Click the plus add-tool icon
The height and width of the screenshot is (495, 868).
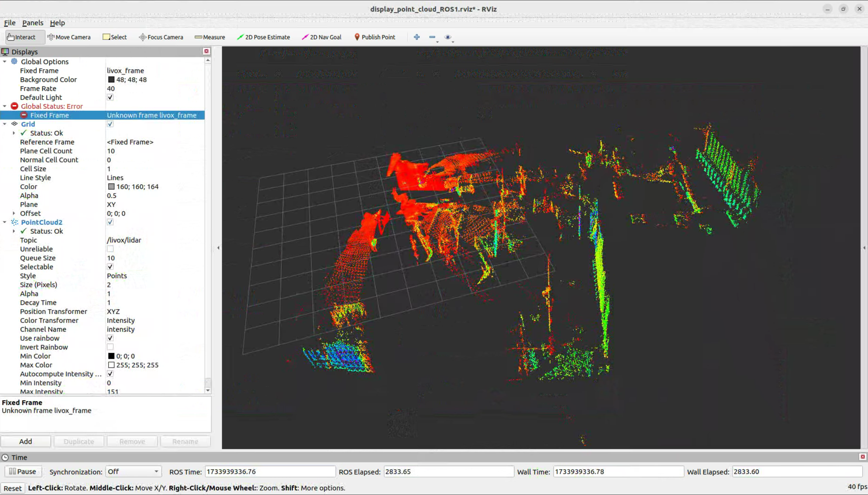(x=417, y=37)
